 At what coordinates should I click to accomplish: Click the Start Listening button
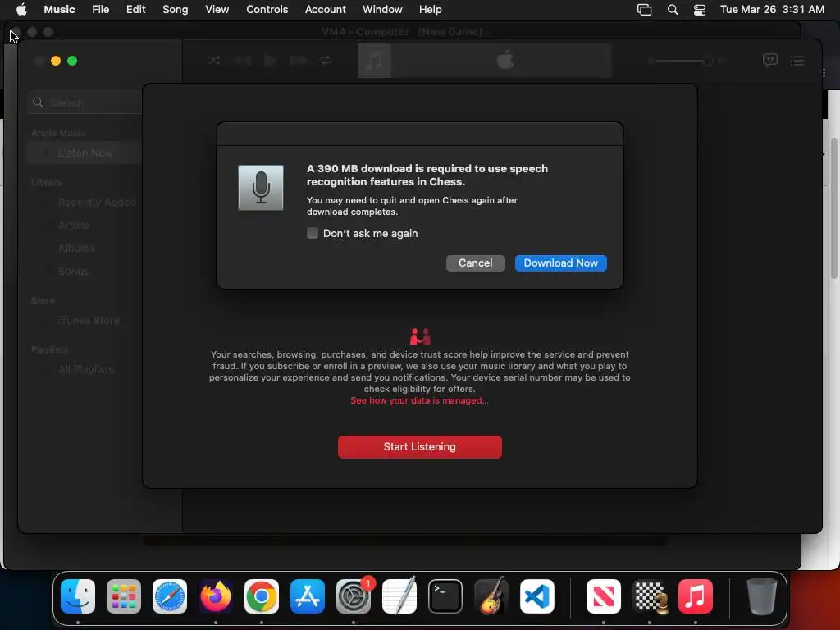coord(419,447)
